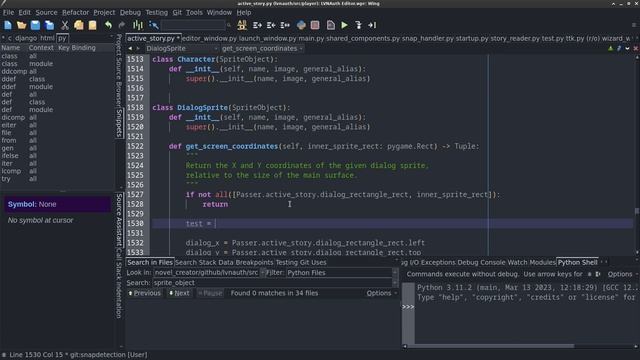Click the Copy toolbar icon

tap(79, 25)
